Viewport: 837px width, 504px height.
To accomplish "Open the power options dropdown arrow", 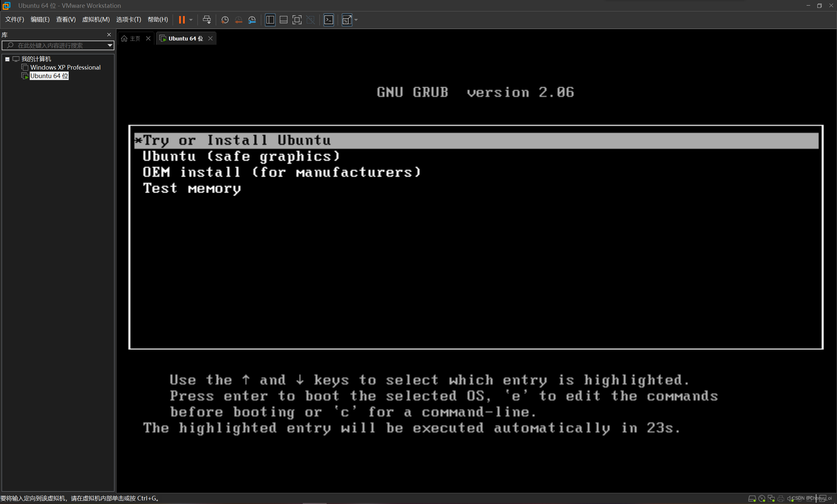I will pos(191,20).
